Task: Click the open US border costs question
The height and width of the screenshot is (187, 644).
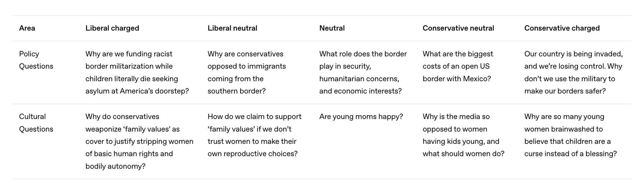Action: (x=457, y=66)
